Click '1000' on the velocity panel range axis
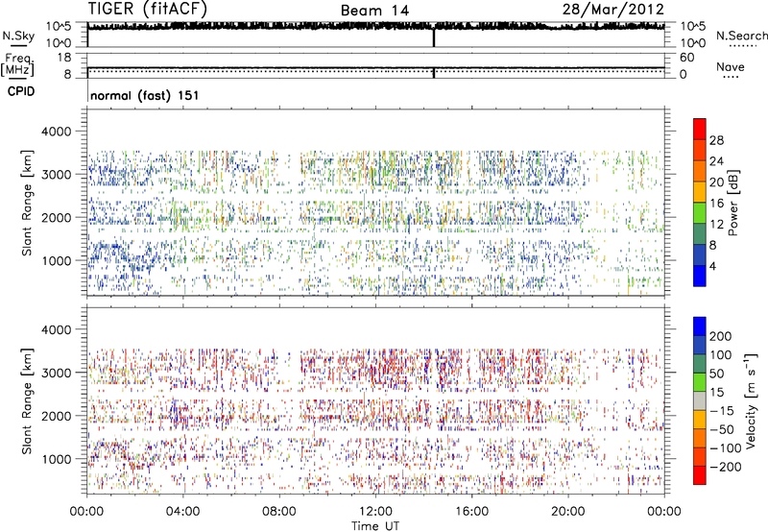The width and height of the screenshot is (768, 532). point(56,459)
